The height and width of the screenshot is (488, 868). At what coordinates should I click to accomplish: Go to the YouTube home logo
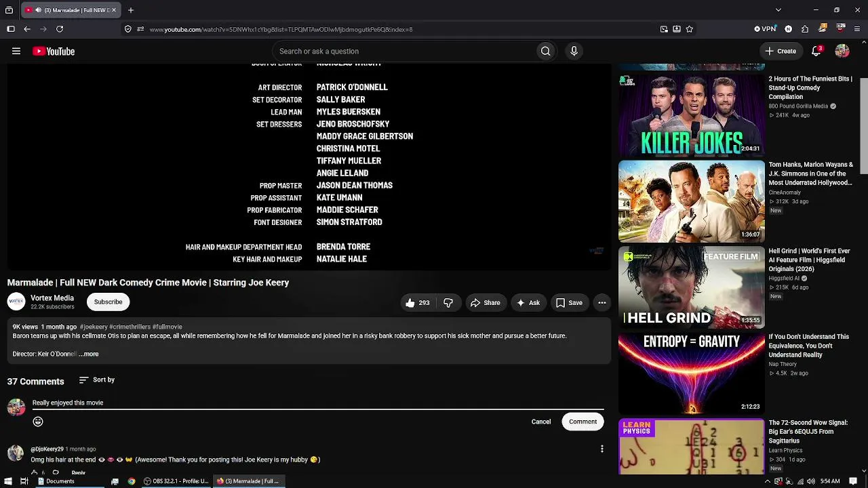(x=54, y=52)
